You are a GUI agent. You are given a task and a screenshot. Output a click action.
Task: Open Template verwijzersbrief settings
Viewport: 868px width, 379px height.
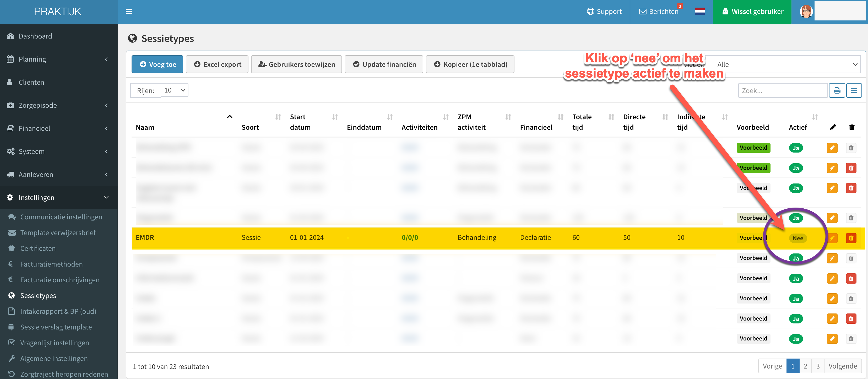point(58,233)
